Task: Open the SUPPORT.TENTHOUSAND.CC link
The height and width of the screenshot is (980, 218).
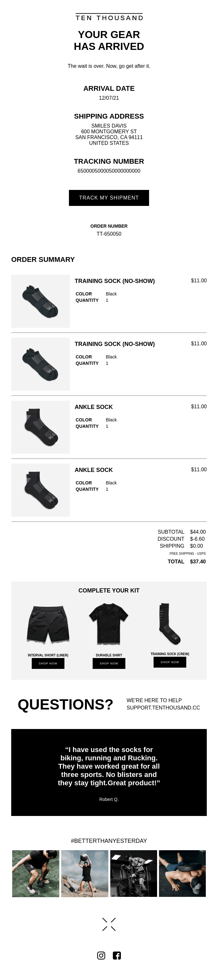Action: tap(163, 708)
